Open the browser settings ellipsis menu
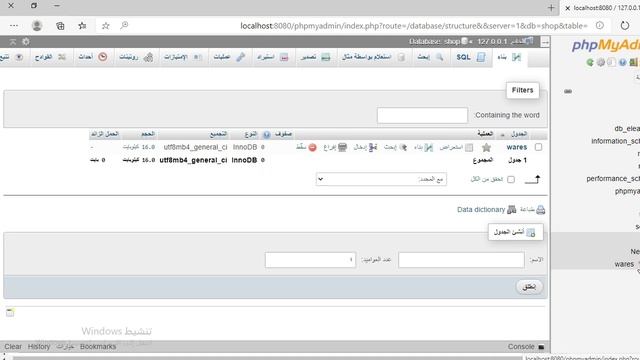 click(x=14, y=26)
